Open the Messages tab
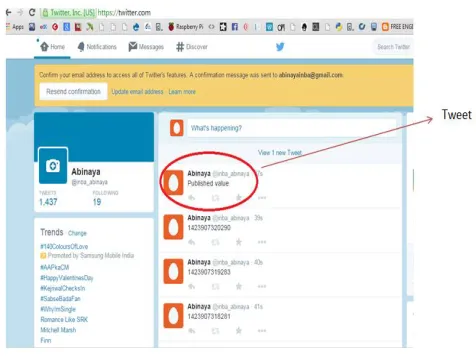This screenshot has height=364, width=476. click(146, 47)
